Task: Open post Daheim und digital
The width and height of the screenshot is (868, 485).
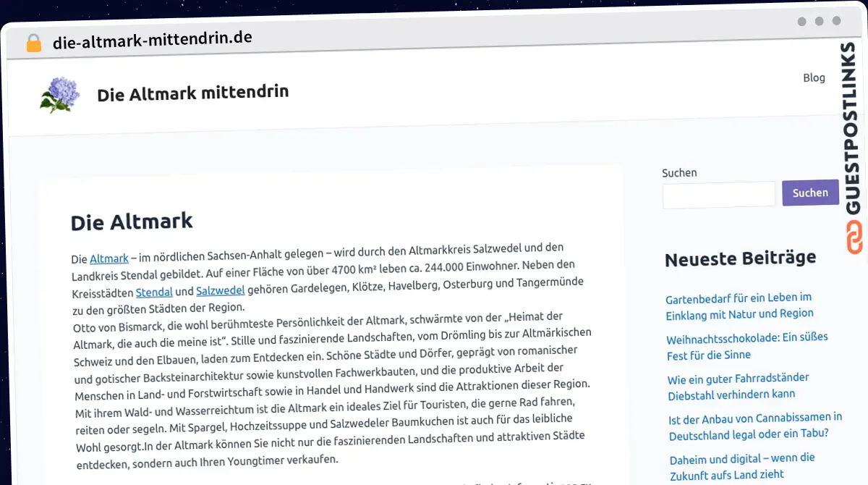Action: point(741,466)
